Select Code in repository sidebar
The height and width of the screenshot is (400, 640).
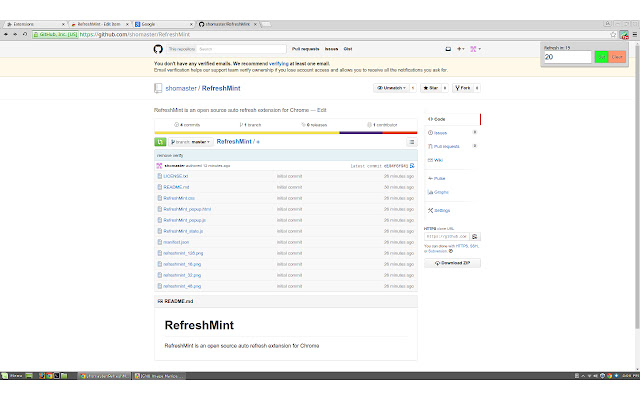[452, 119]
